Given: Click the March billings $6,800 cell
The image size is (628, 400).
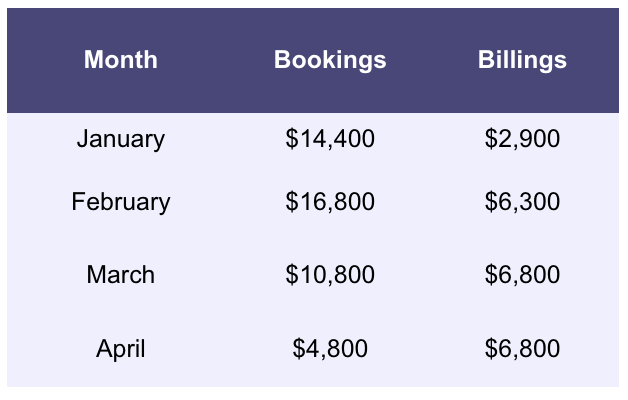Looking at the screenshot, I should (522, 275).
